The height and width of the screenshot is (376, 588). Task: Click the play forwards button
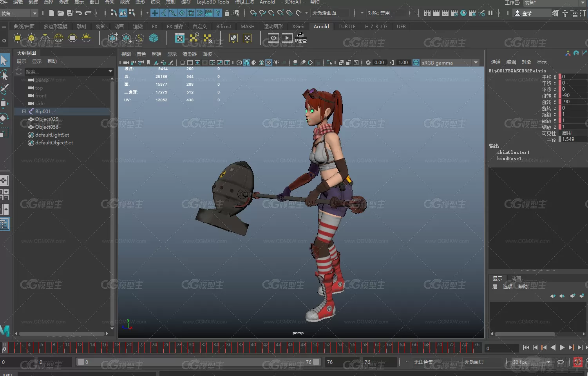562,347
